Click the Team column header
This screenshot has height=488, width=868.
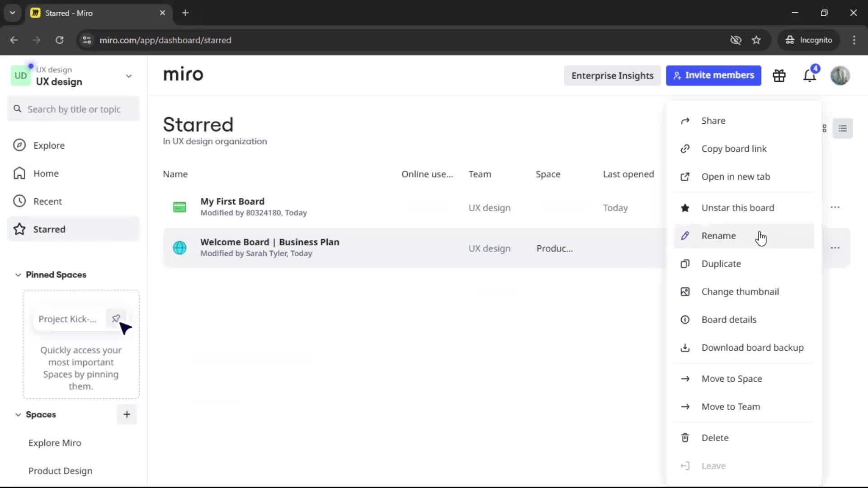coord(480,174)
